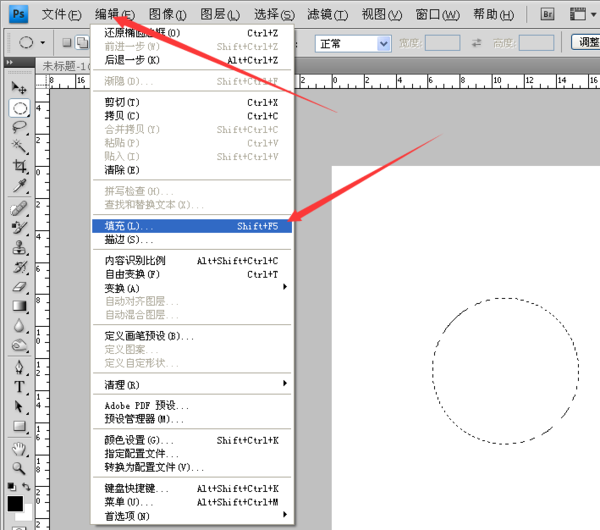
Task: Click the 调整 button in options bar
Action: tap(586, 42)
